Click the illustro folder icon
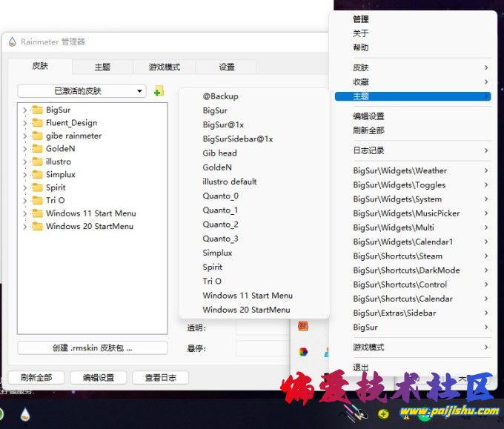The width and height of the screenshot is (504, 429). [x=37, y=162]
